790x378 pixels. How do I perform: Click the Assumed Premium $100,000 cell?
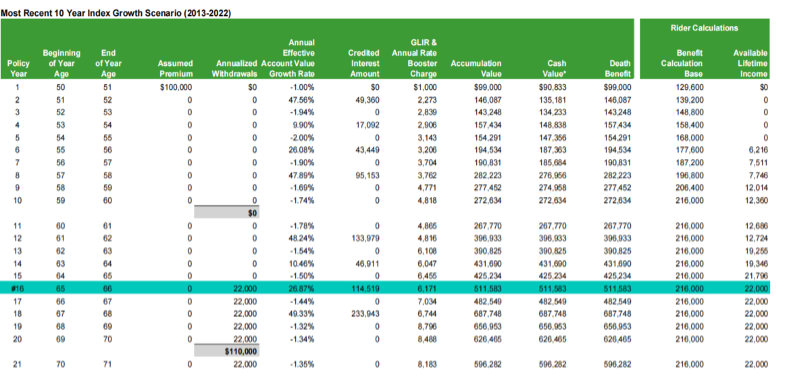(175, 87)
